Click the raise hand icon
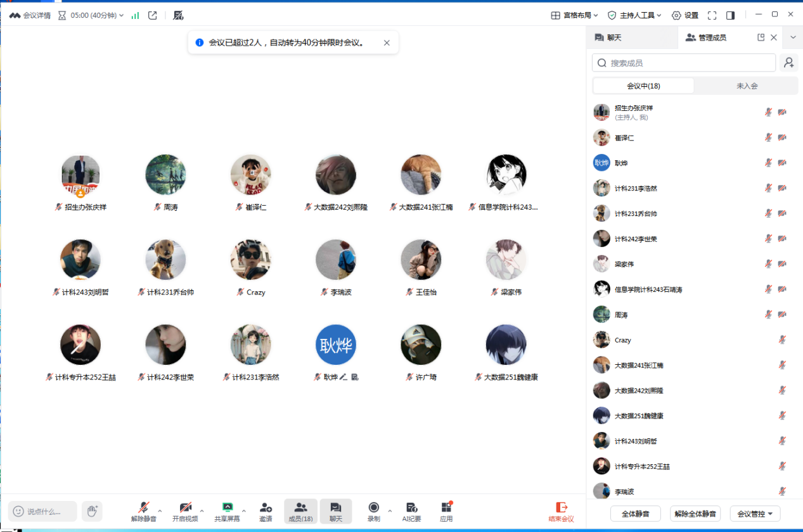The height and width of the screenshot is (532, 803). click(x=92, y=511)
